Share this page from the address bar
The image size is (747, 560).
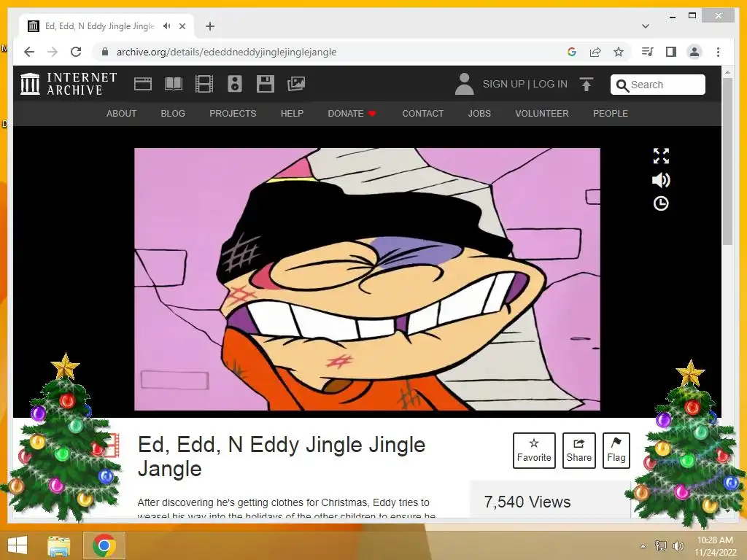click(595, 52)
